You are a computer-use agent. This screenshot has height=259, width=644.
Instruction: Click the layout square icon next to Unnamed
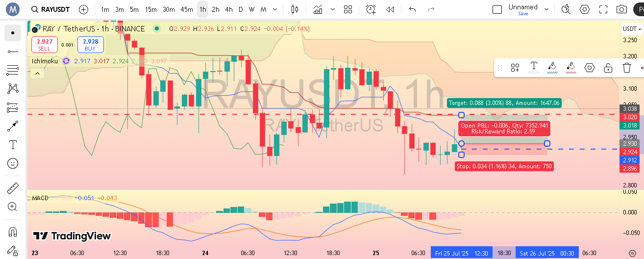tap(497, 9)
